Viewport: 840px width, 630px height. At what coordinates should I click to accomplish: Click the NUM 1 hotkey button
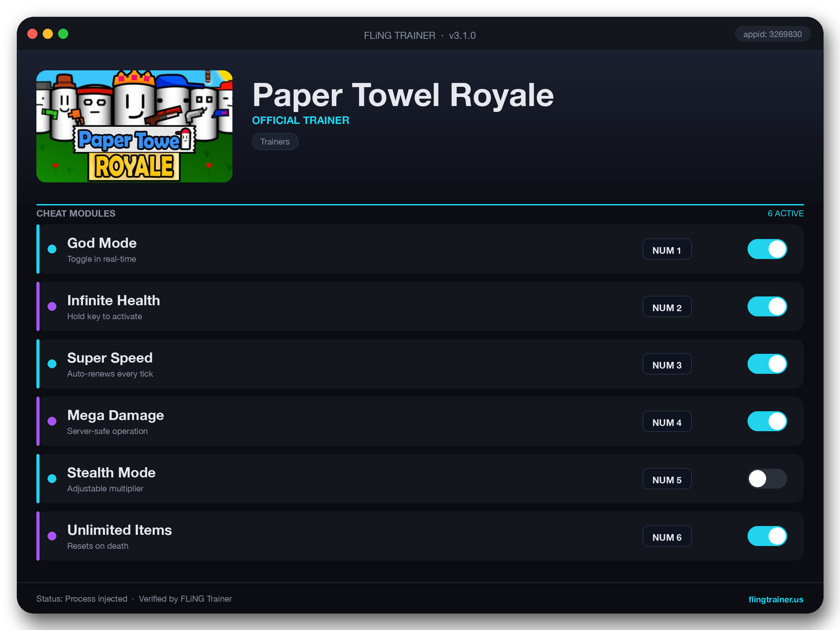[x=667, y=249]
